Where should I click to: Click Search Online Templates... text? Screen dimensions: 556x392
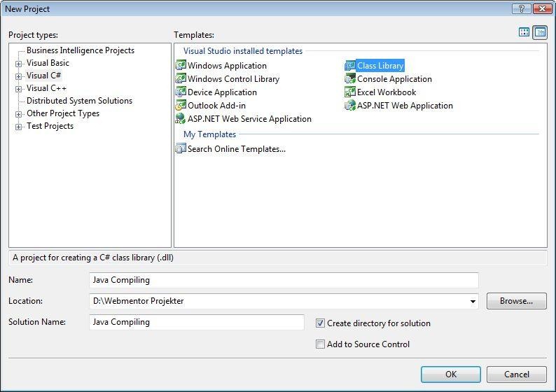pyautogui.click(x=237, y=149)
